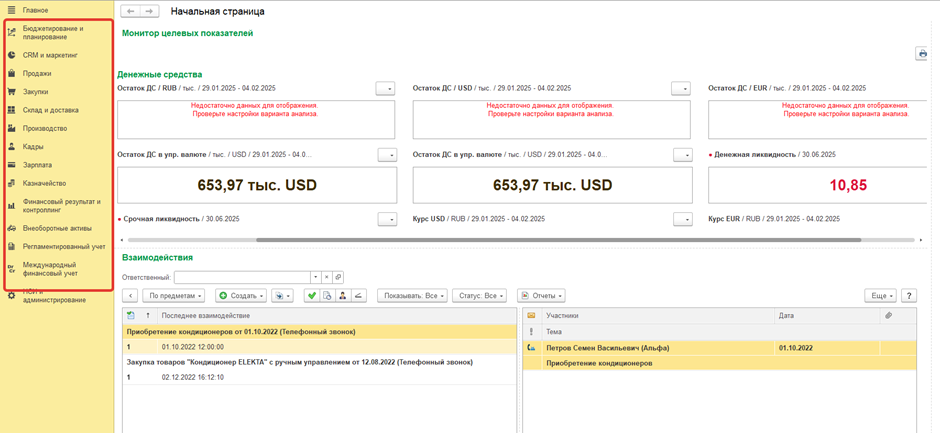Open Склад и доставка warehouse icon
This screenshot has height=433, width=940.
tap(11, 110)
